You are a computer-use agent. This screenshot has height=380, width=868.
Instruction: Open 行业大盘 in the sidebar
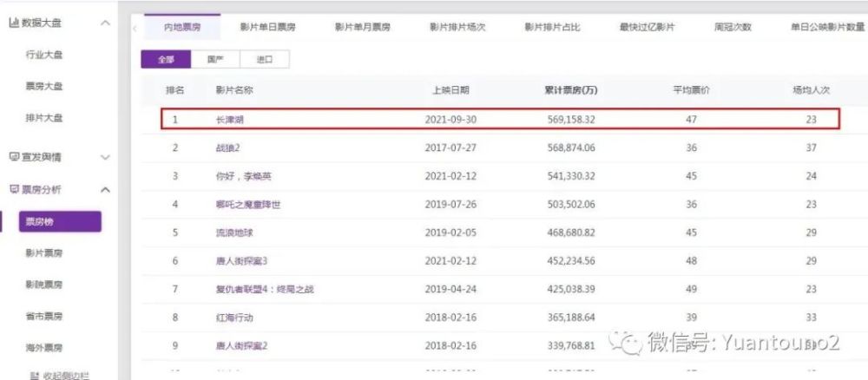point(44,55)
